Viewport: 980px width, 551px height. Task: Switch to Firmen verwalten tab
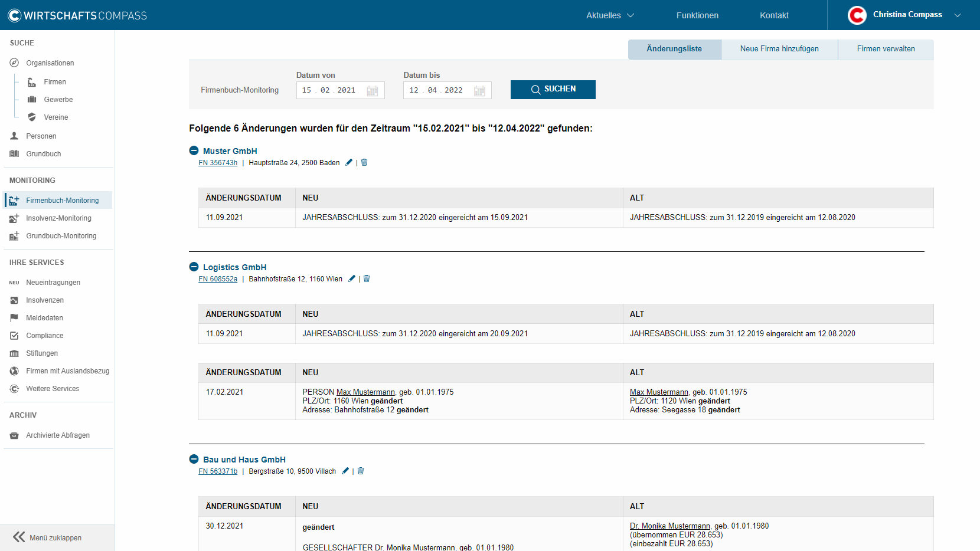(x=886, y=49)
